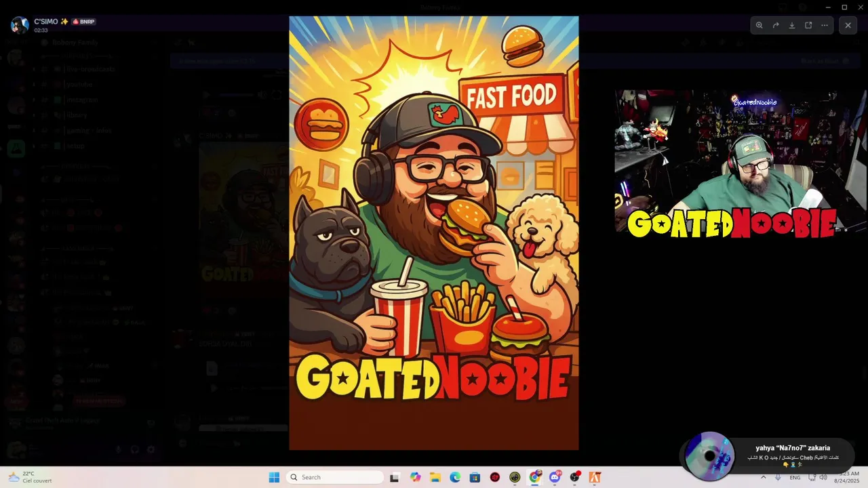Open image in browser icon

pyautogui.click(x=808, y=25)
